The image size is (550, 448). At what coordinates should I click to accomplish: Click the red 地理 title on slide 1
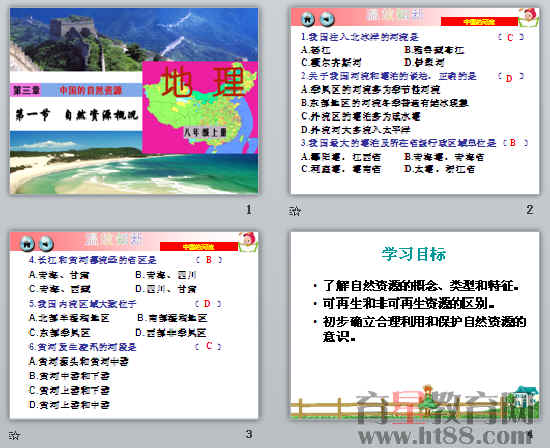203,82
